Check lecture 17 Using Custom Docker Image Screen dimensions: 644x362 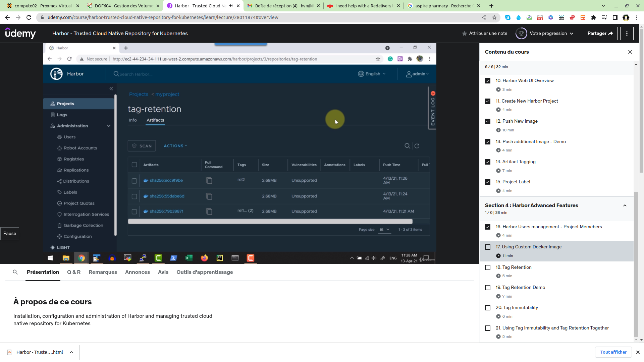tap(488, 247)
